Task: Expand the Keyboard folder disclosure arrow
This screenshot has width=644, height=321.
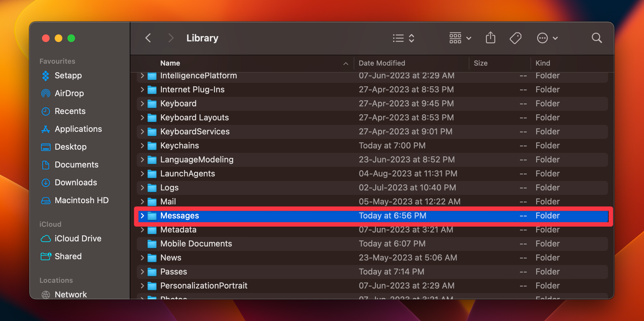Action: [x=142, y=103]
